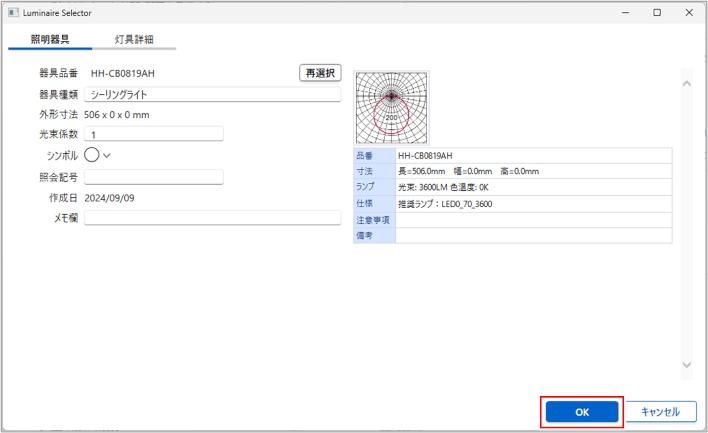Open the light distribution curve thumbnail
The width and height of the screenshot is (708, 433).
pyautogui.click(x=391, y=108)
